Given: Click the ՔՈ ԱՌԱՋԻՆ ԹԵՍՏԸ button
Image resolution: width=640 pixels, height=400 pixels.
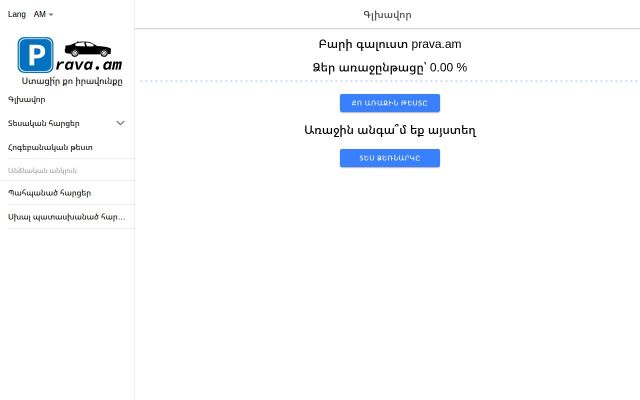Looking at the screenshot, I should pyautogui.click(x=390, y=103).
